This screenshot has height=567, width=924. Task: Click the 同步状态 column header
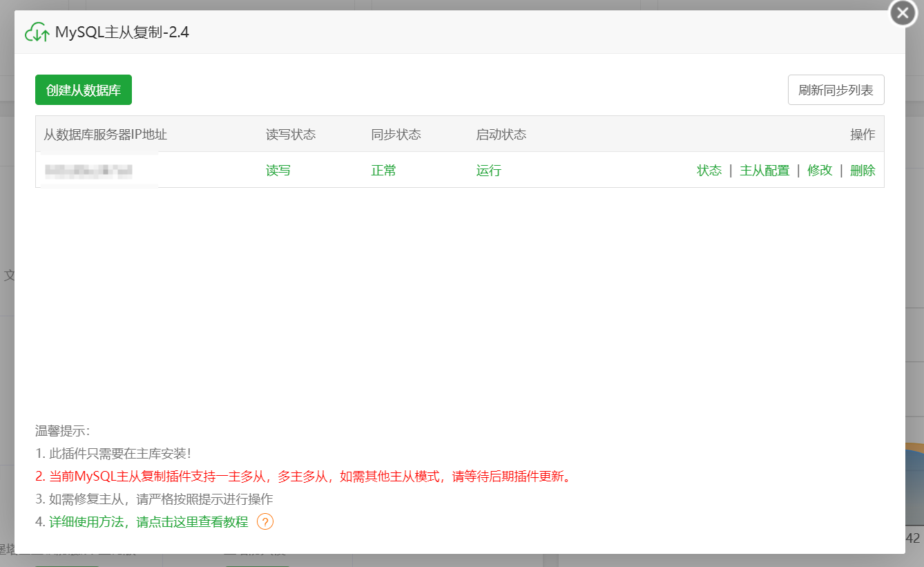[396, 135]
